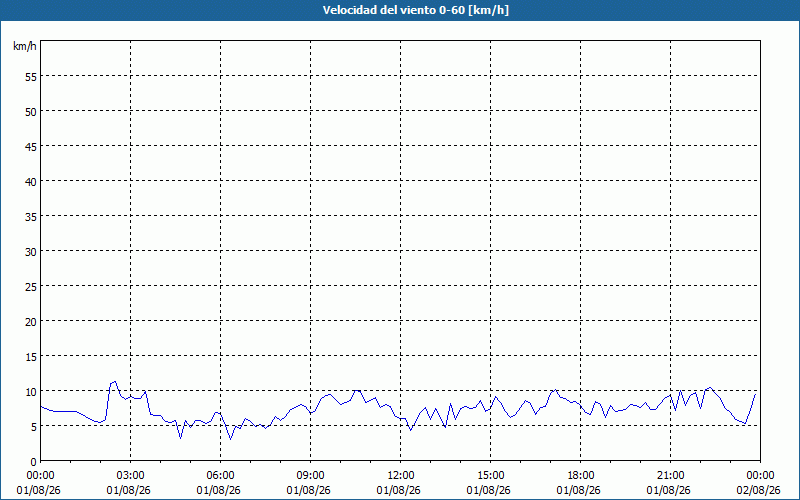The height and width of the screenshot is (500, 800).
Task: Click the 12:00 time axis label
Action: pyautogui.click(x=401, y=476)
